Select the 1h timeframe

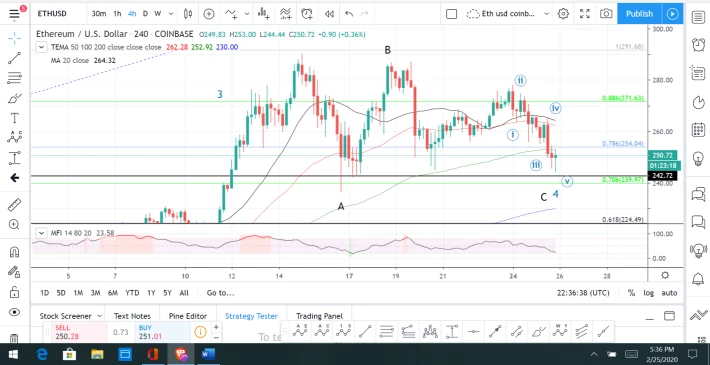pyautogui.click(x=117, y=14)
